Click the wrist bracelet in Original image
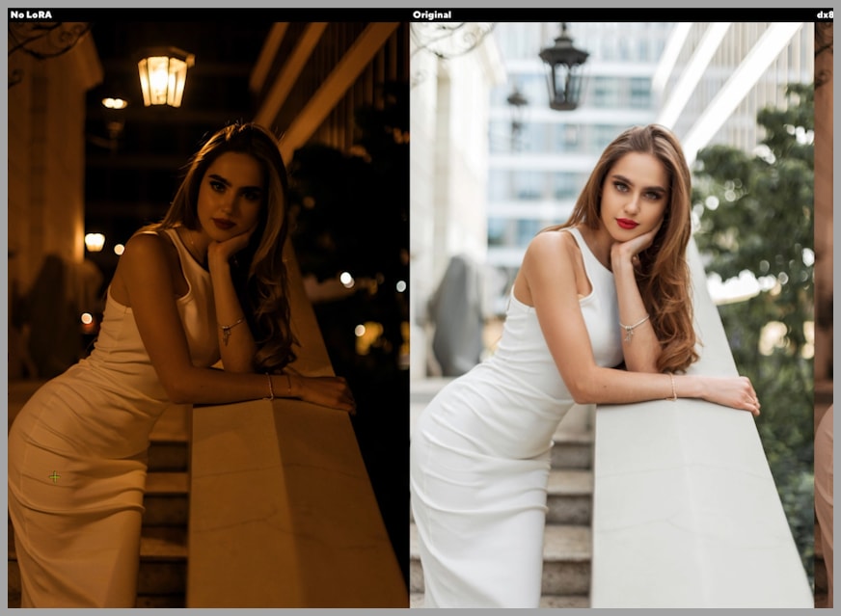The height and width of the screenshot is (616, 841). pyautogui.click(x=633, y=328)
